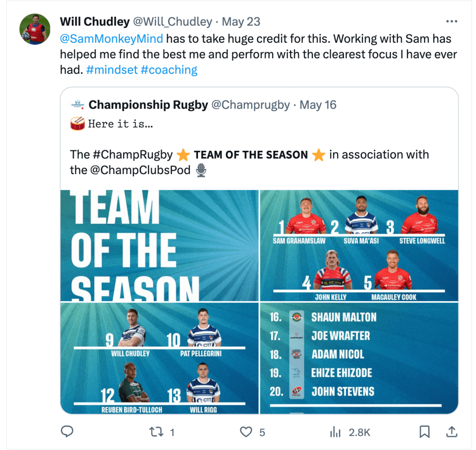Open the @SamMonkeyMind mention link
Viewport: 476px width, 450px height.
click(x=112, y=39)
